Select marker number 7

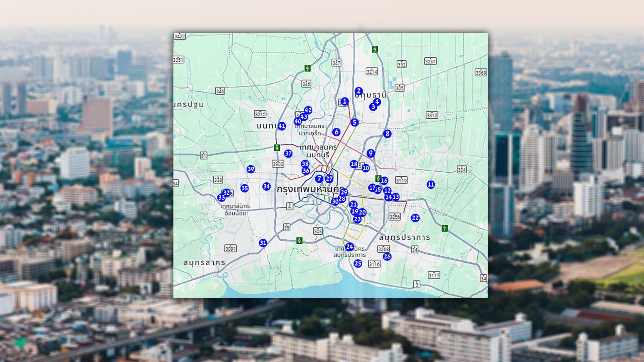click(x=319, y=179)
